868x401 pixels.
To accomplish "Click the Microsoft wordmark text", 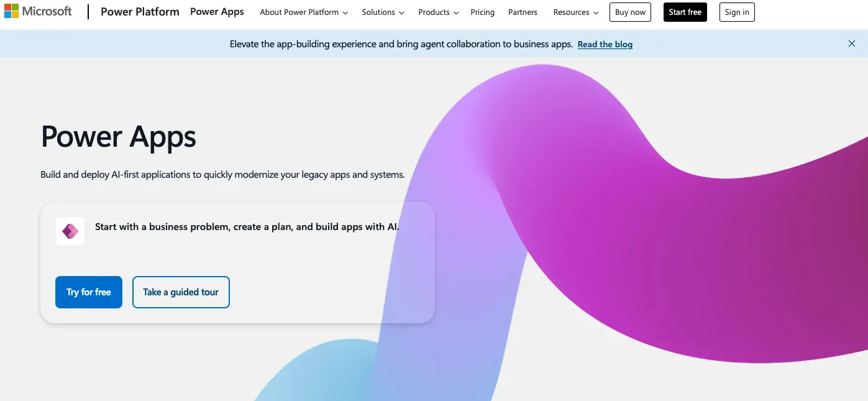I will (x=47, y=12).
